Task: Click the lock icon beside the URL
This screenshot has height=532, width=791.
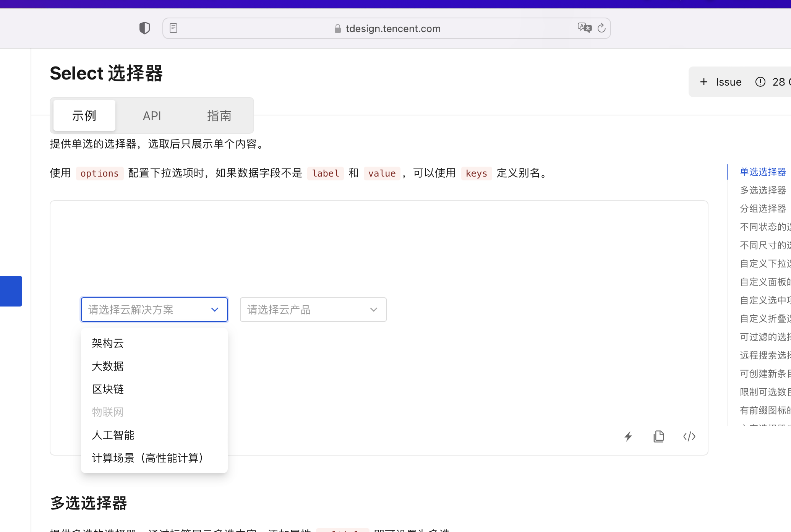Action: pyautogui.click(x=337, y=28)
